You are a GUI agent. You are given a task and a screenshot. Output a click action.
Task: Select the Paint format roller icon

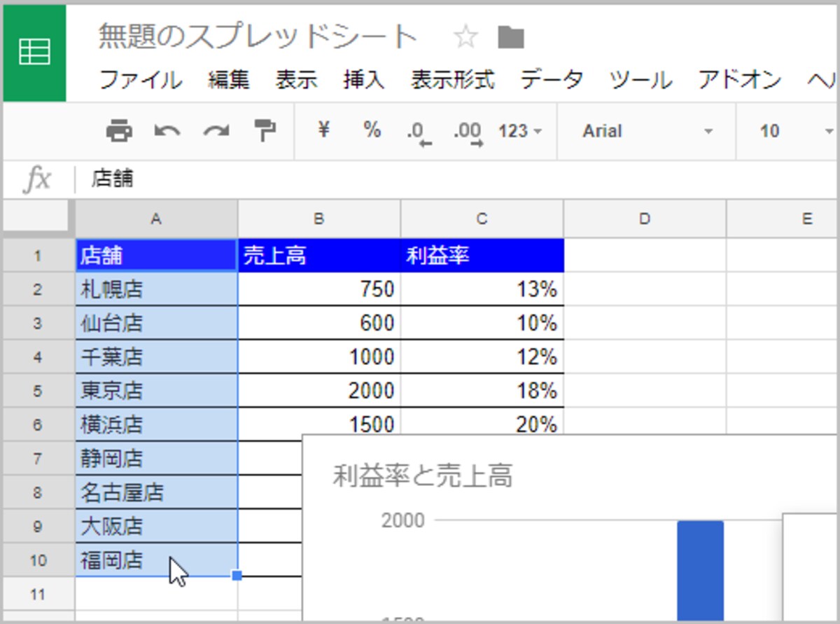coord(264,131)
